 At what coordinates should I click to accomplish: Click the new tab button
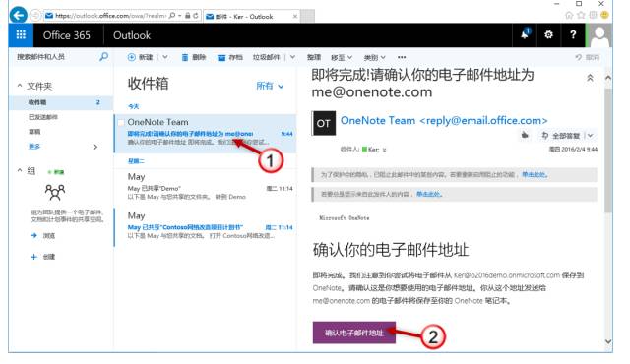tap(308, 16)
